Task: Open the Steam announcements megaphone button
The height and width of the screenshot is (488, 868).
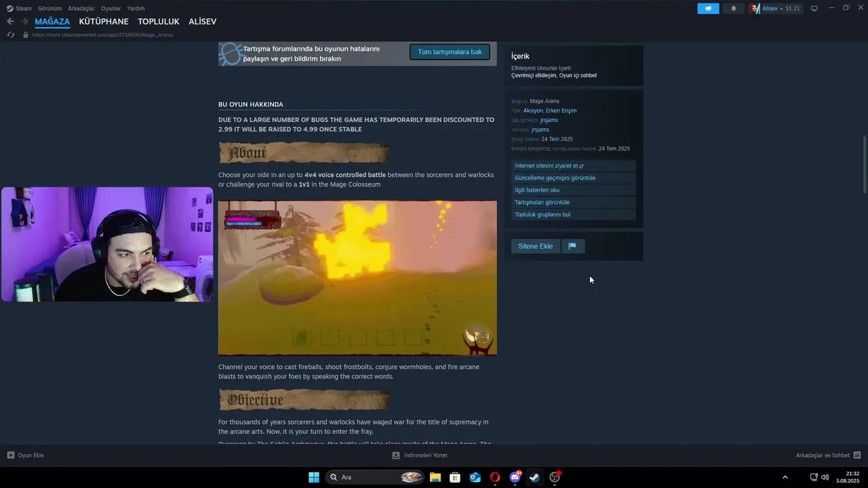Action: tap(708, 8)
